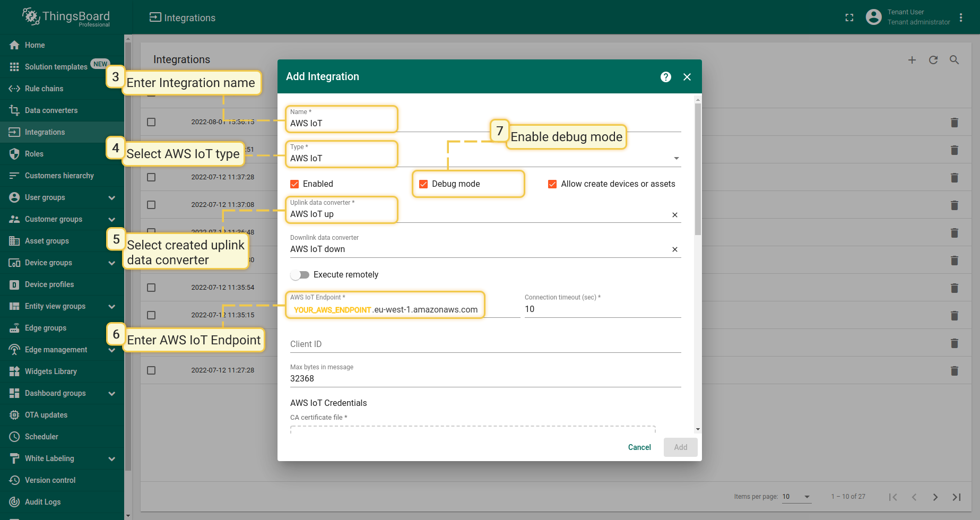Clear the uplink data converter selection
980x520 pixels.
point(675,215)
